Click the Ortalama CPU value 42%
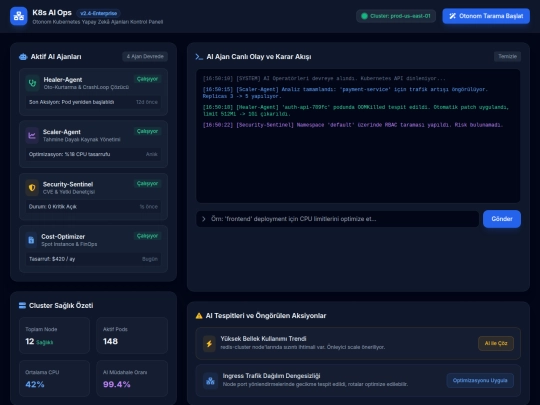The height and width of the screenshot is (405, 540). [x=35, y=385]
